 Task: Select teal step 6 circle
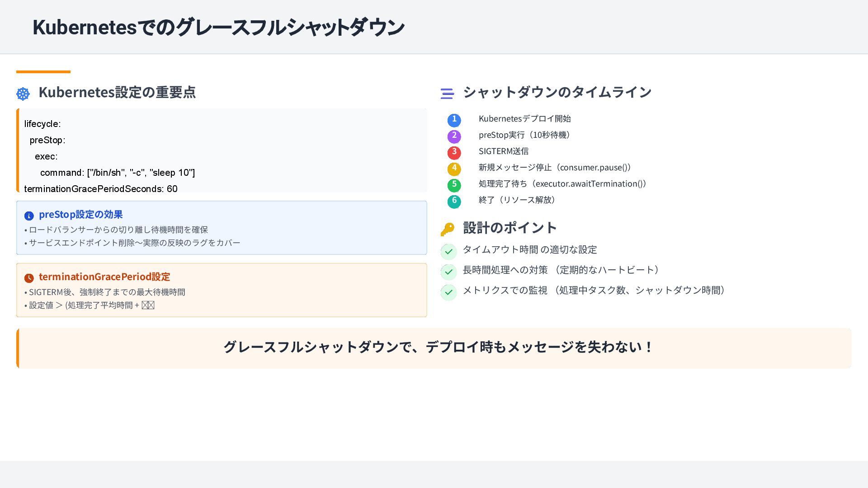pyautogui.click(x=454, y=201)
